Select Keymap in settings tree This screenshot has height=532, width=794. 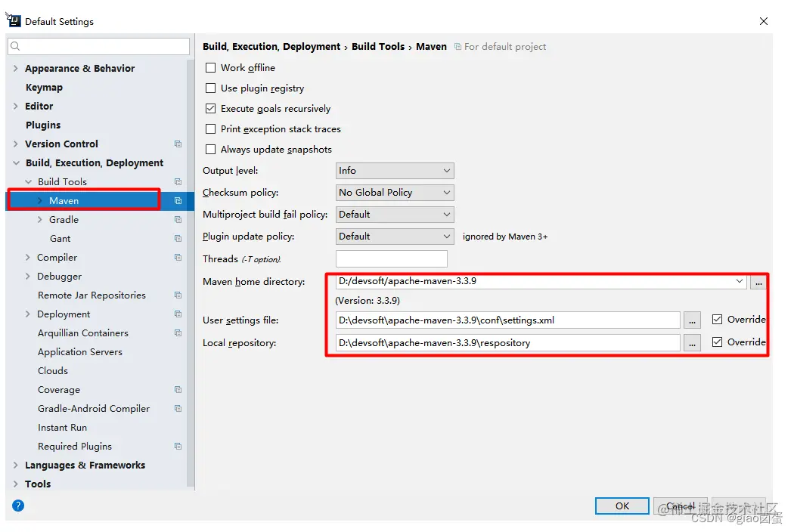pyautogui.click(x=44, y=88)
